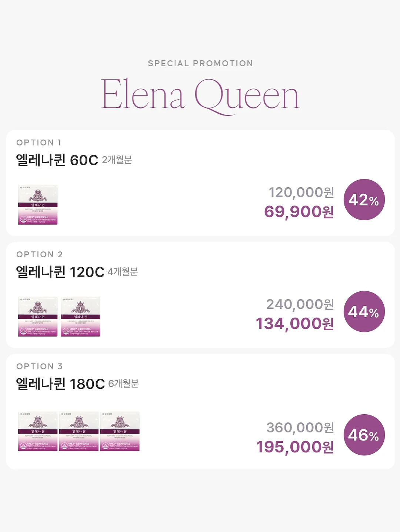Choose the 엘레나퀸 180C product title
Screen dimensions: 400x532
click(x=60, y=384)
